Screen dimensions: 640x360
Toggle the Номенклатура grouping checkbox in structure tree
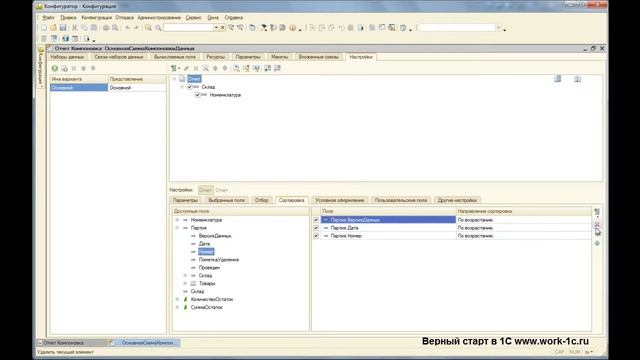(x=198, y=95)
